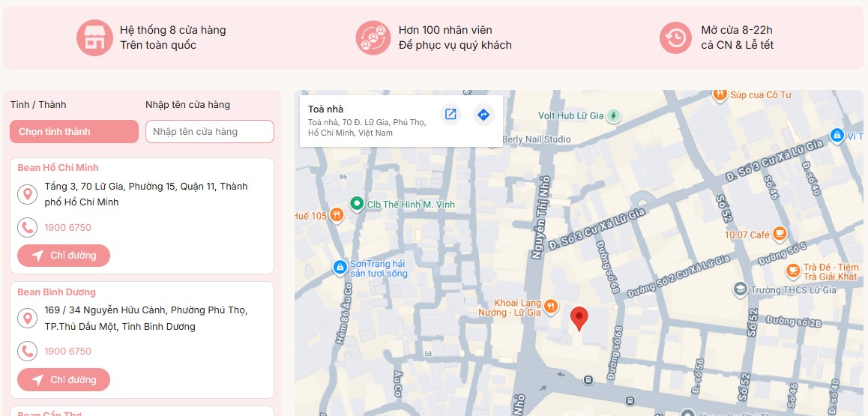Select Clb Thể Hình M. Vinh marker
The width and height of the screenshot is (868, 416).
tap(357, 204)
